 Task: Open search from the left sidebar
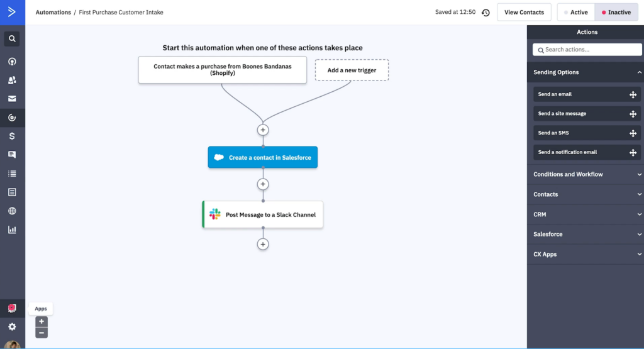coord(12,38)
